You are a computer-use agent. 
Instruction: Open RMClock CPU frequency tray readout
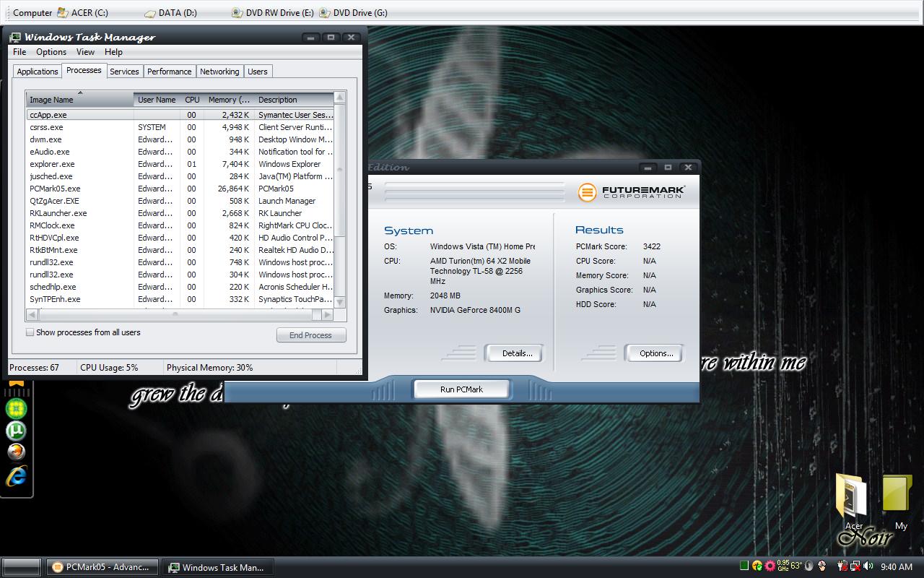point(783,566)
